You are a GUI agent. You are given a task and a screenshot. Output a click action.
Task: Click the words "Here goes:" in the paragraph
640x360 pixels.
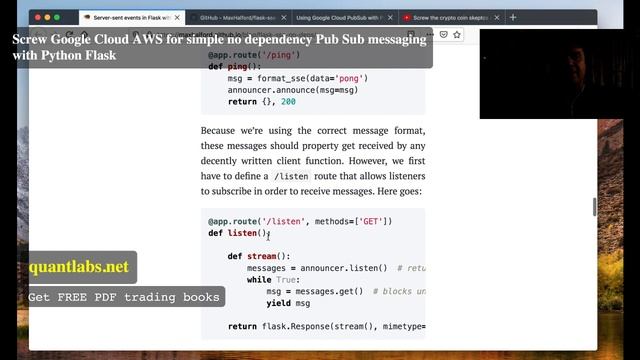pos(400,191)
